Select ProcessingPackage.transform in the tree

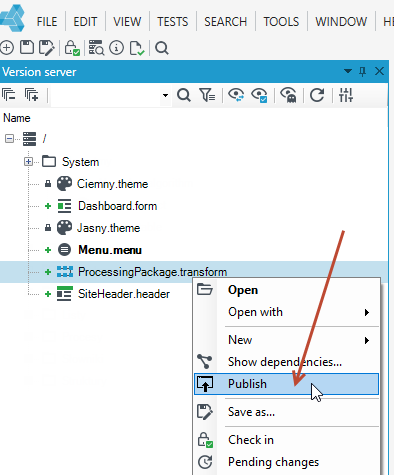tap(152, 272)
